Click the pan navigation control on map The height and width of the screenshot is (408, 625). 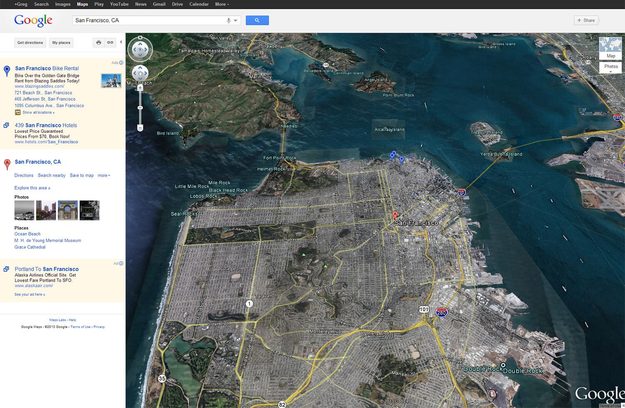coord(140,73)
